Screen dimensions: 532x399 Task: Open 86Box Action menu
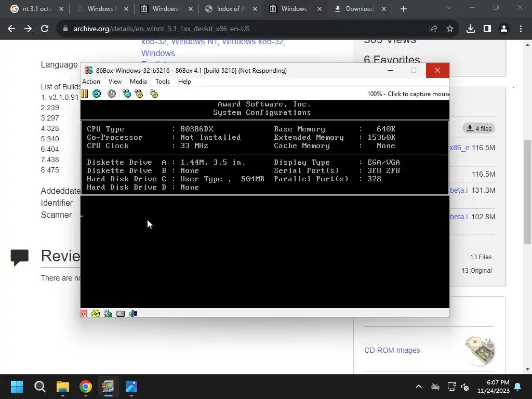point(91,82)
